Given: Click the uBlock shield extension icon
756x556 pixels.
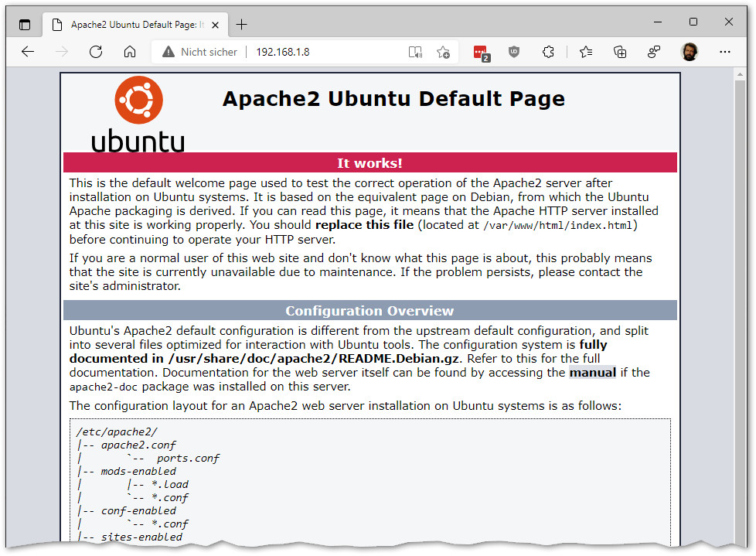Looking at the screenshot, I should click(514, 52).
